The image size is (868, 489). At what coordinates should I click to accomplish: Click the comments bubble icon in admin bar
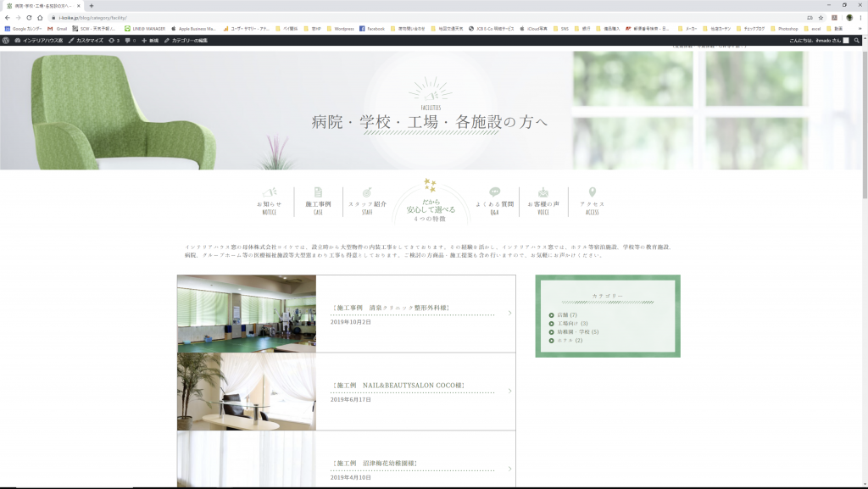pyautogui.click(x=130, y=41)
